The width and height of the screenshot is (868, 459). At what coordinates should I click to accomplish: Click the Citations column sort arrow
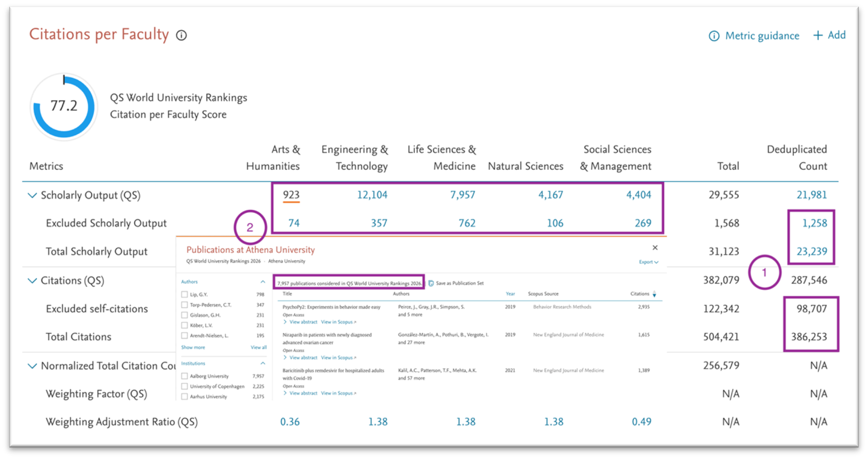click(x=654, y=294)
